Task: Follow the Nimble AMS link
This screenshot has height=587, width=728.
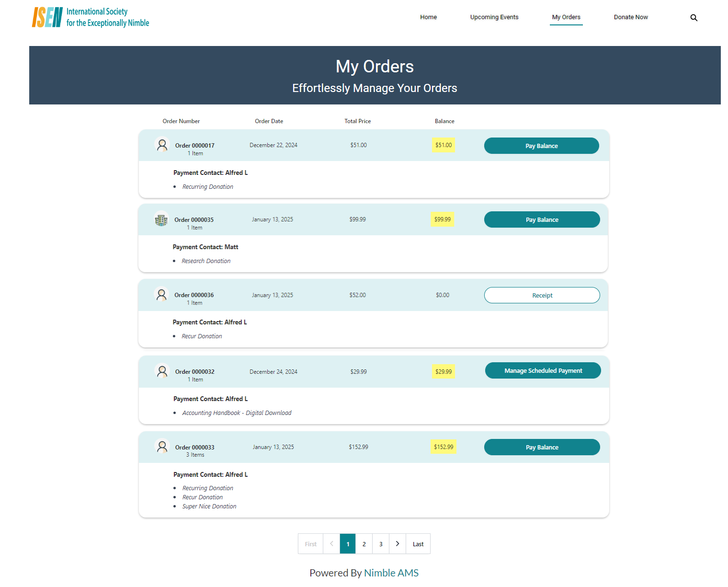Action: coord(391,573)
